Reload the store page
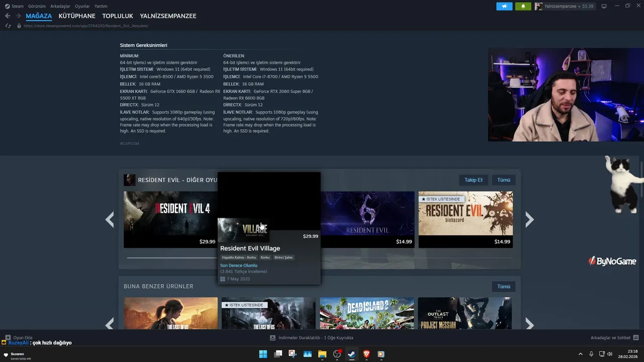This screenshot has width=644, height=362. [8, 26]
